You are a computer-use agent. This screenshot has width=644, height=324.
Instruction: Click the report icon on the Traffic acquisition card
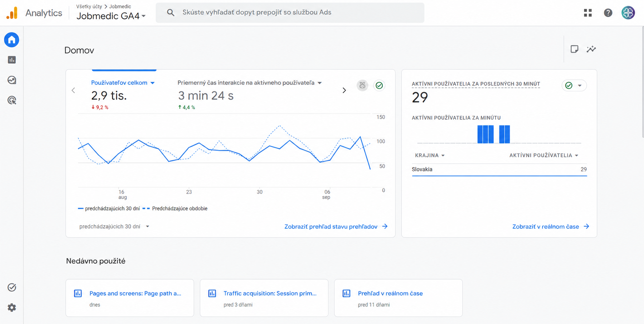click(x=212, y=293)
